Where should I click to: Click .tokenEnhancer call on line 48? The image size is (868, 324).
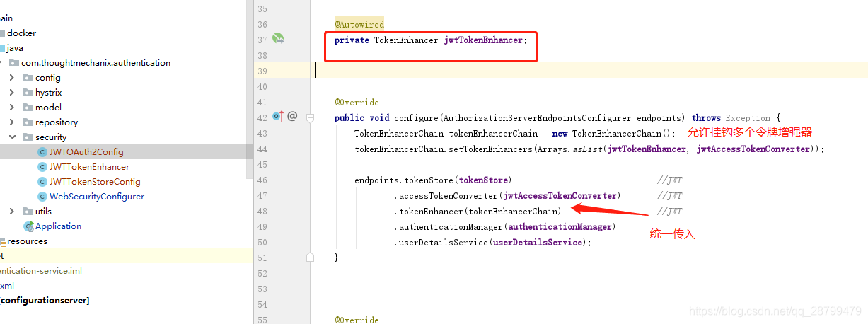pyautogui.click(x=429, y=212)
